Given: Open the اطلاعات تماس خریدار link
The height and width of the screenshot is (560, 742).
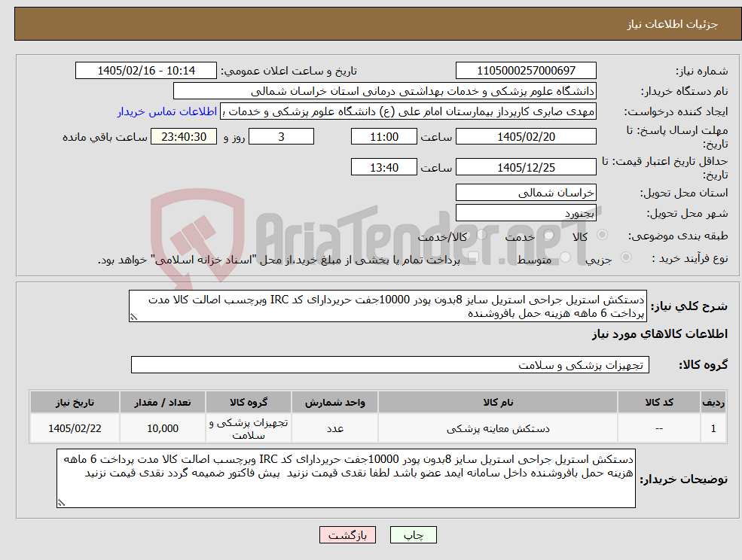Looking at the screenshot, I should (167, 111).
